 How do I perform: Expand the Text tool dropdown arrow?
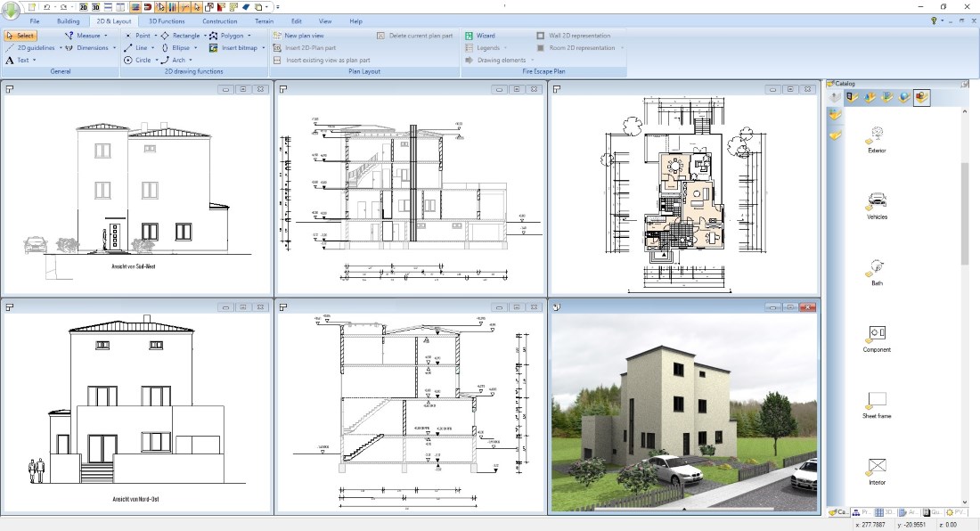[x=35, y=60]
